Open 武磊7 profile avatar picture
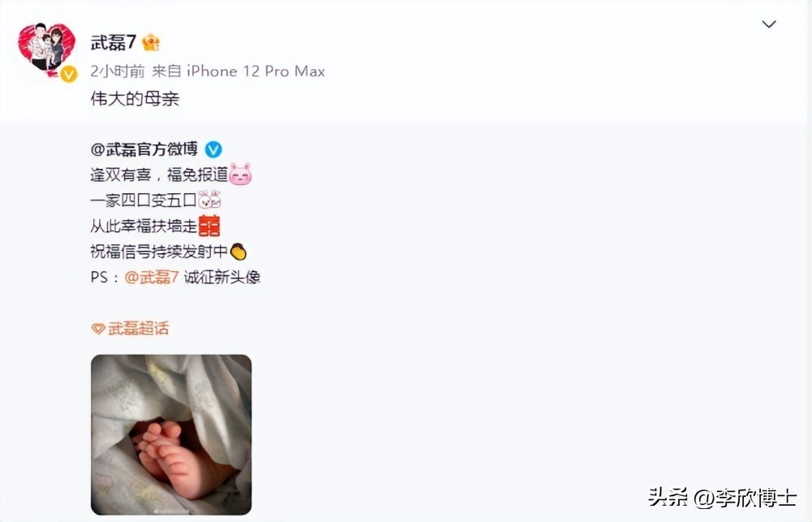812x522 pixels. pos(46,51)
